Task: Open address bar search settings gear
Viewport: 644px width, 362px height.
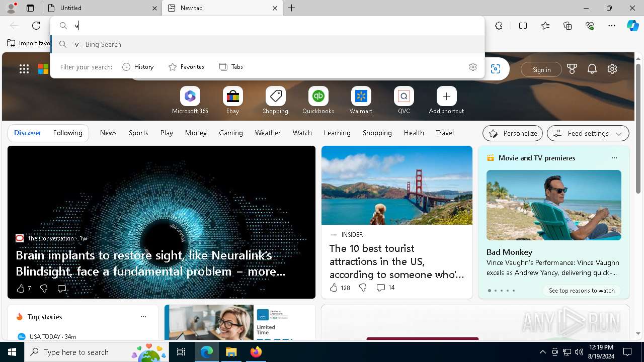Action: pyautogui.click(x=473, y=67)
